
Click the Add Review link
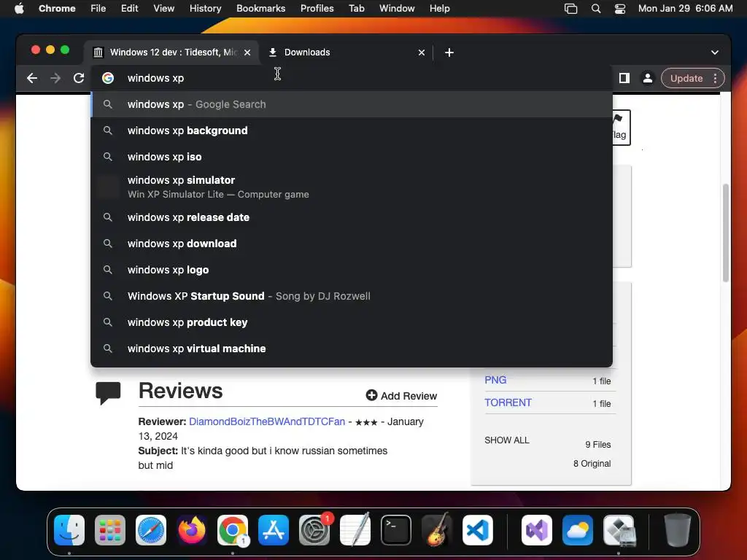[401, 396]
